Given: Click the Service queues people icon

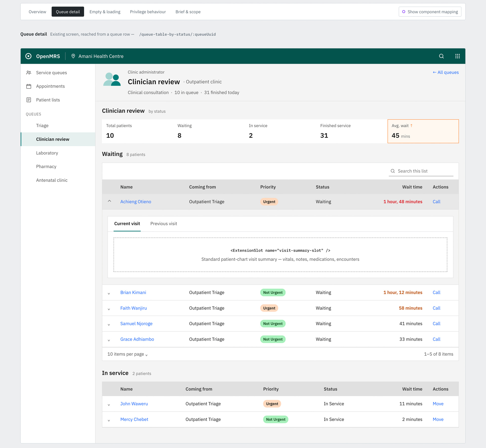Looking at the screenshot, I should pyautogui.click(x=29, y=73).
